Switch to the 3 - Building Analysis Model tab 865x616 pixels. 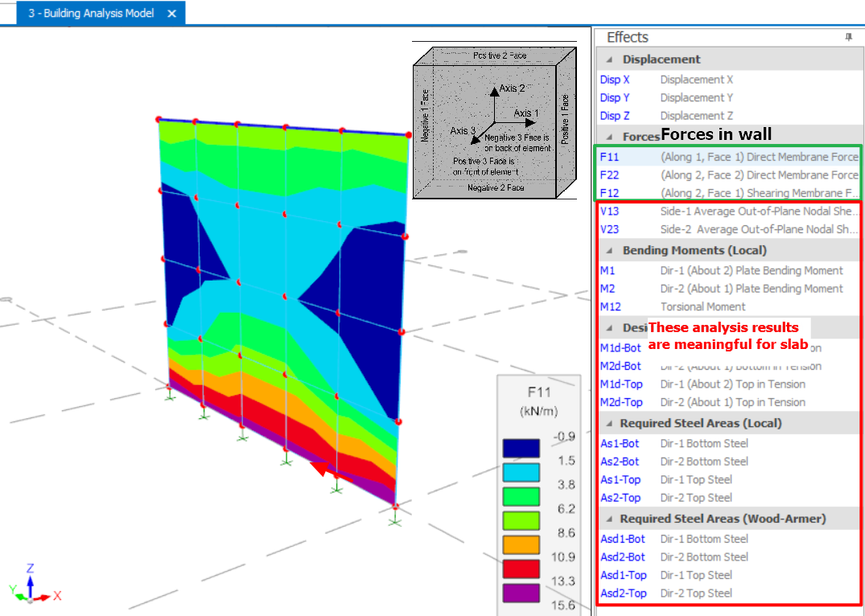(x=90, y=14)
